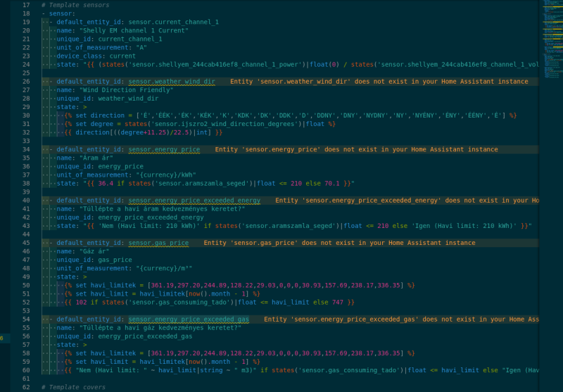Click warning for energy_price_exceeded_energy entity
The width and height of the screenshot is (563, 392).
tap(407, 201)
